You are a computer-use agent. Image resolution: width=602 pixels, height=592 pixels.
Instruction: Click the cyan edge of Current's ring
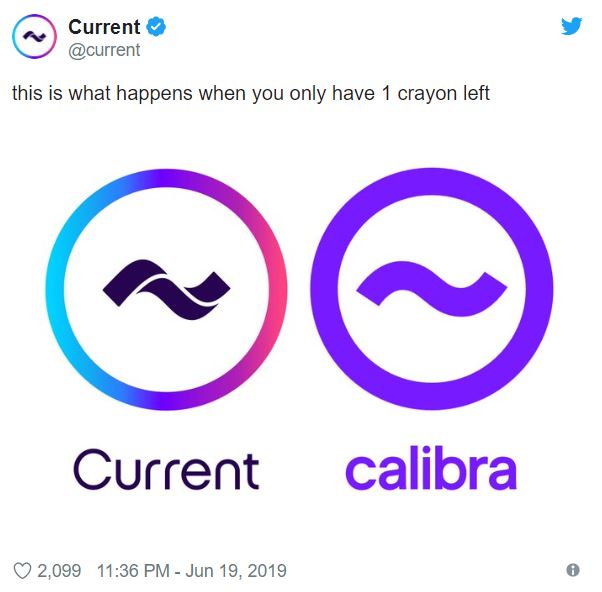(55, 290)
